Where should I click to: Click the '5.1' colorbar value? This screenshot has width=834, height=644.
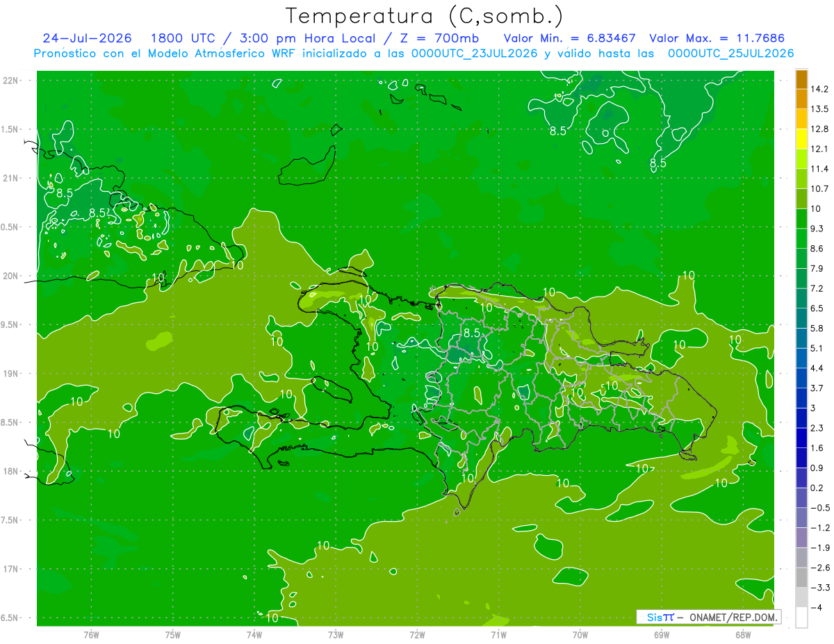pos(817,348)
